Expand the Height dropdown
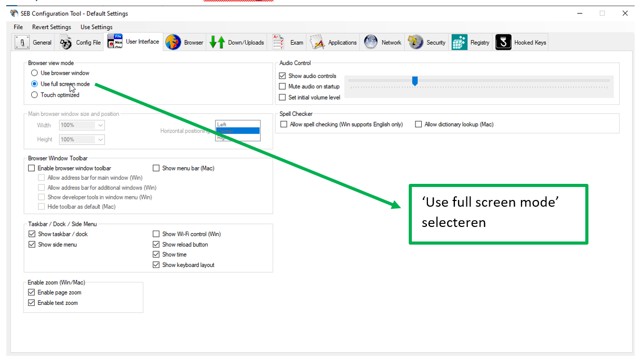This screenshot has width=644, height=362. point(100,139)
